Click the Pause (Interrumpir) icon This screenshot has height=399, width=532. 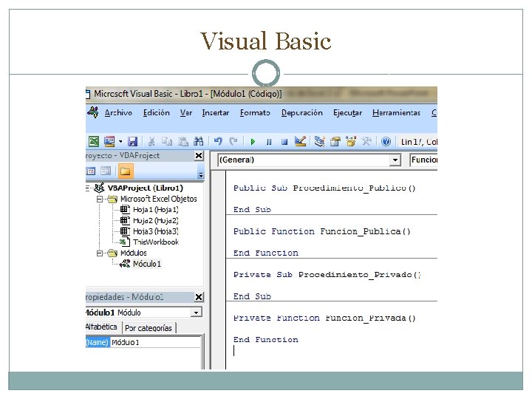coord(269,142)
